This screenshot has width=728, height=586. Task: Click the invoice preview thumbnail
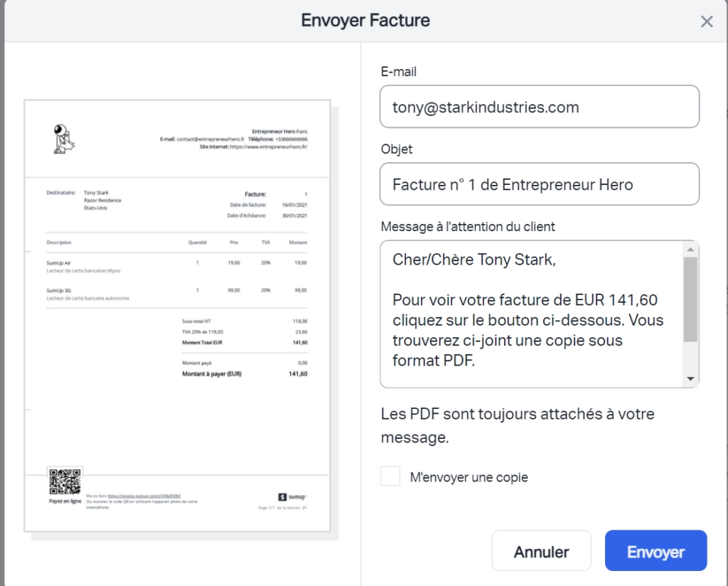tap(177, 316)
